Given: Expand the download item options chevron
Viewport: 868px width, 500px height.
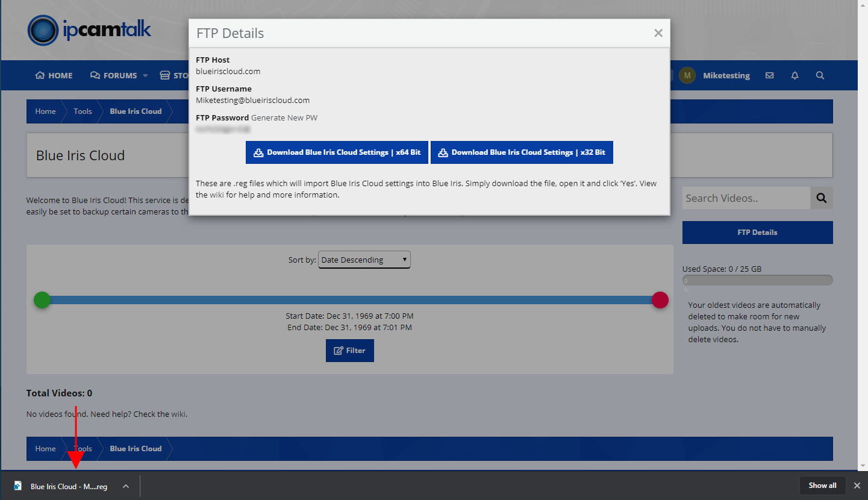Looking at the screenshot, I should 125,486.
